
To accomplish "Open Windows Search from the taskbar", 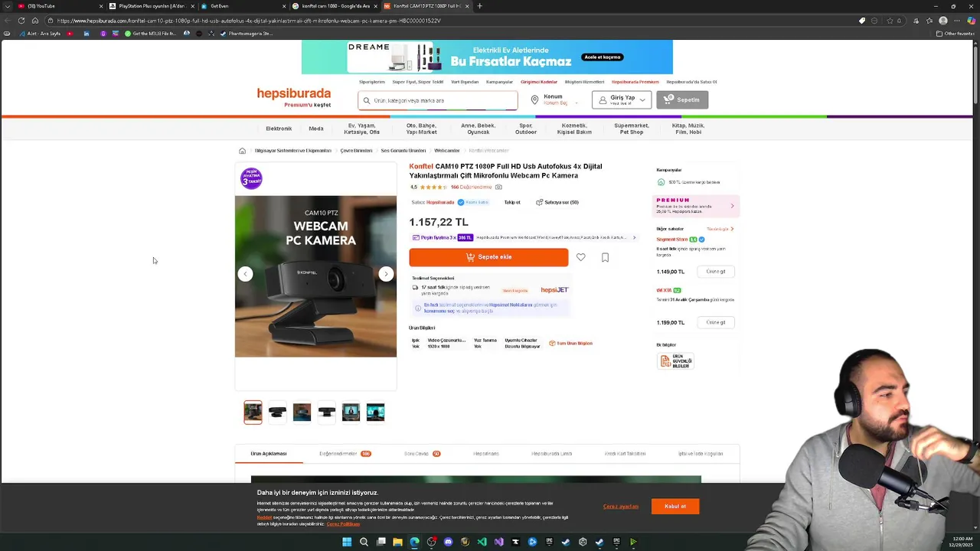I will (364, 542).
